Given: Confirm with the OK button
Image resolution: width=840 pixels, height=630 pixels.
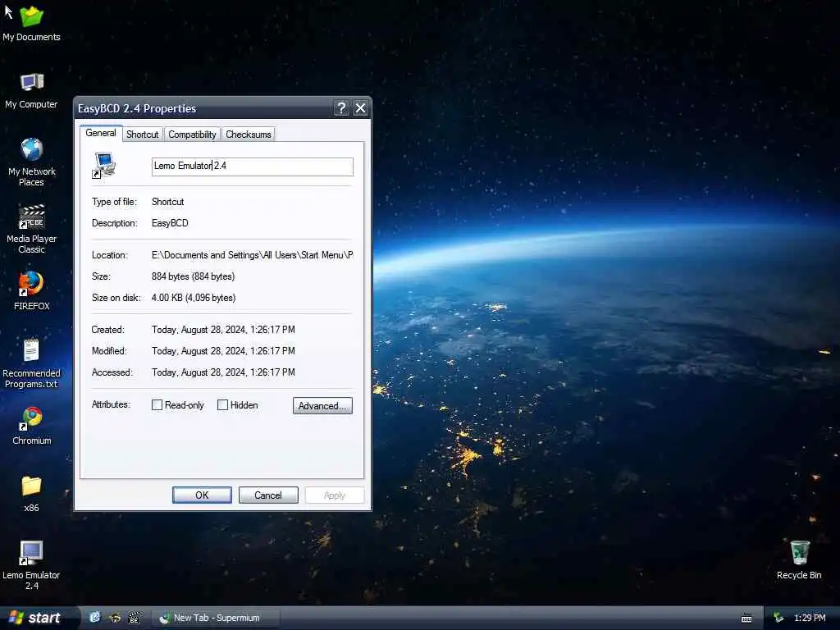Looking at the screenshot, I should (202, 495).
